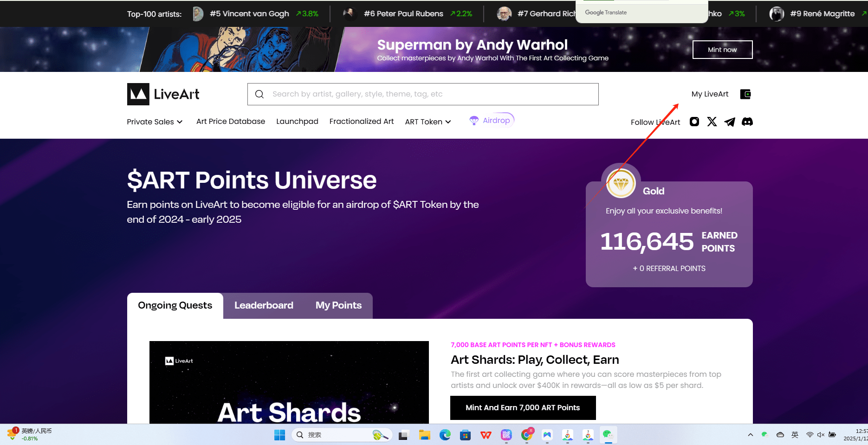Join LiveArt's Telegram channel
The width and height of the screenshot is (868, 445).
point(730,122)
